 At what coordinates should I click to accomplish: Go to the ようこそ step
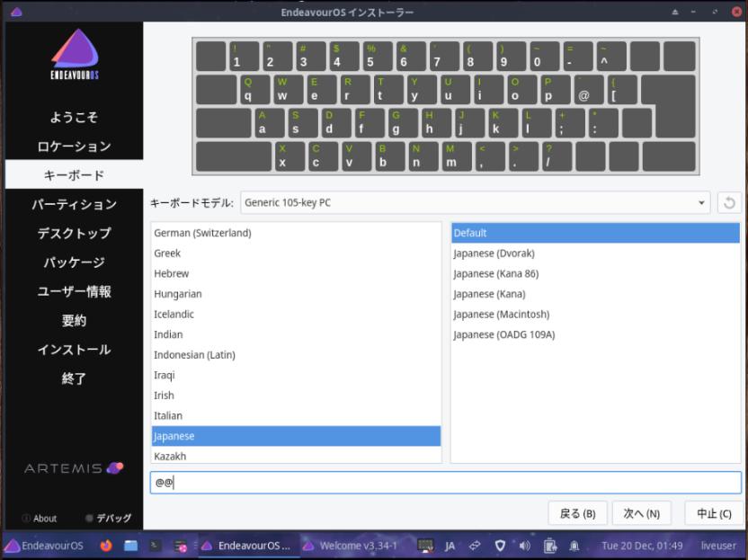point(74,117)
